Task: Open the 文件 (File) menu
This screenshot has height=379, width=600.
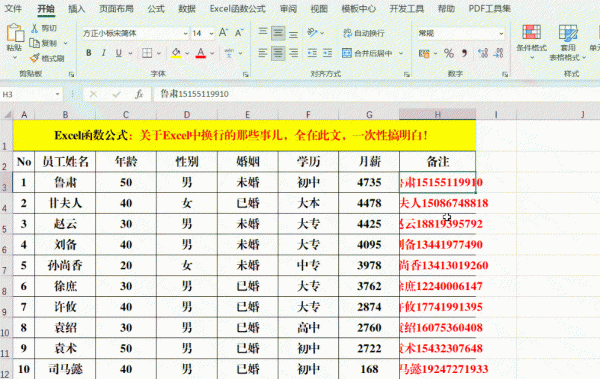Action: (13, 8)
